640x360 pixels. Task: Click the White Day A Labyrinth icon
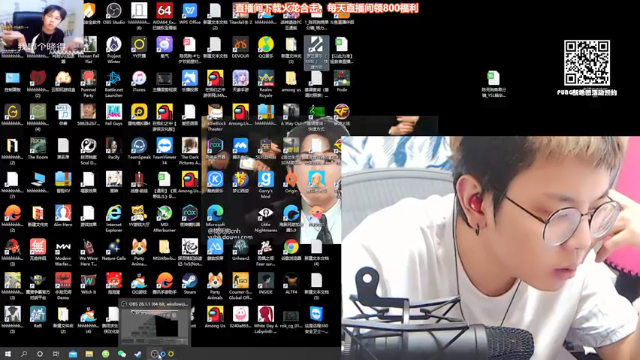(266, 320)
